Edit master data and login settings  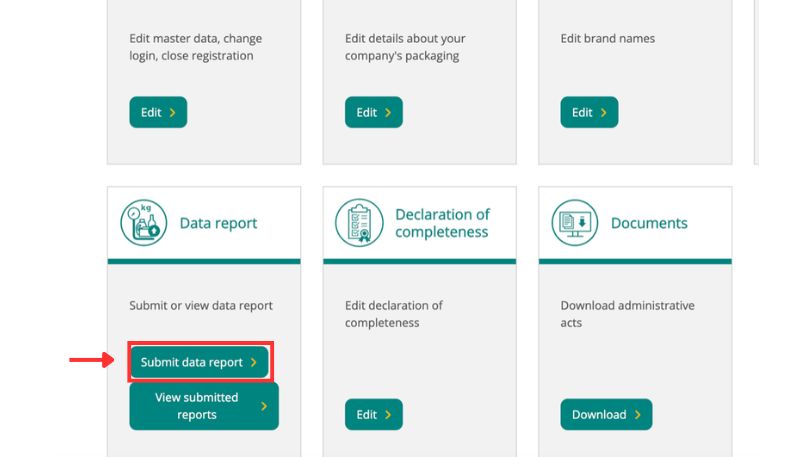coord(158,113)
